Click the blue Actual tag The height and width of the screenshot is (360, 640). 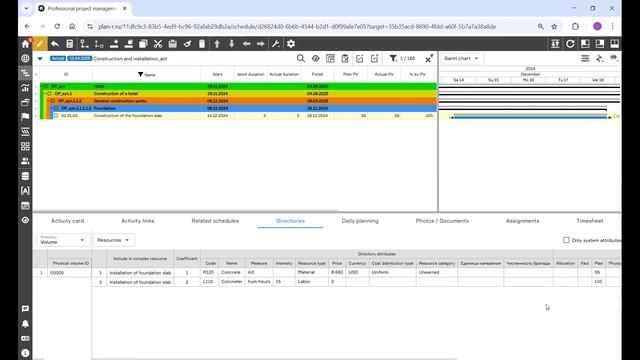coord(58,58)
